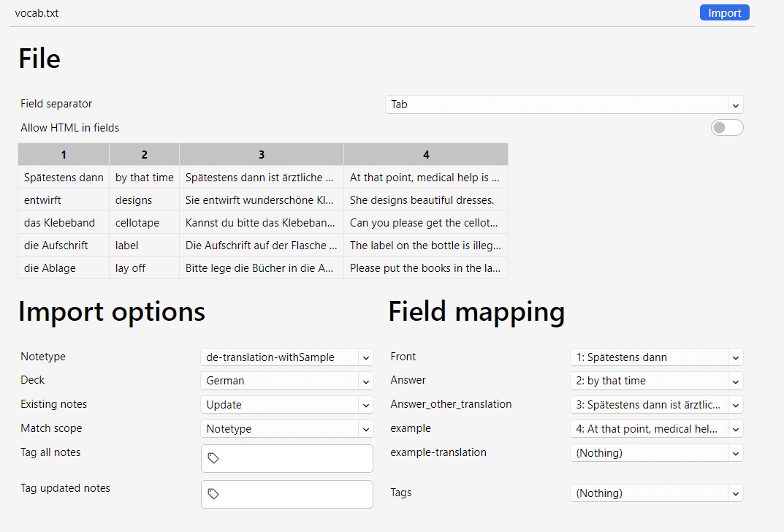
Task: Click the 'The label on the bottle' cell
Action: (426, 246)
